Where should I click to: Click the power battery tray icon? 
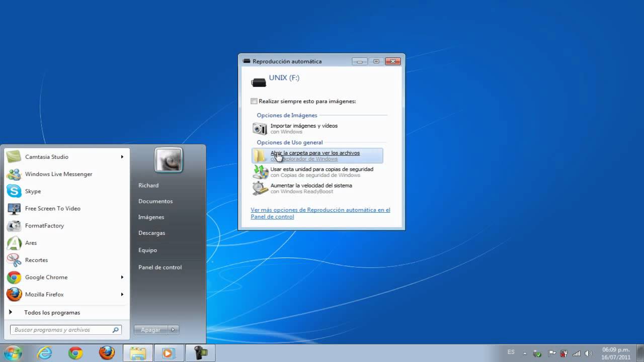point(564,354)
